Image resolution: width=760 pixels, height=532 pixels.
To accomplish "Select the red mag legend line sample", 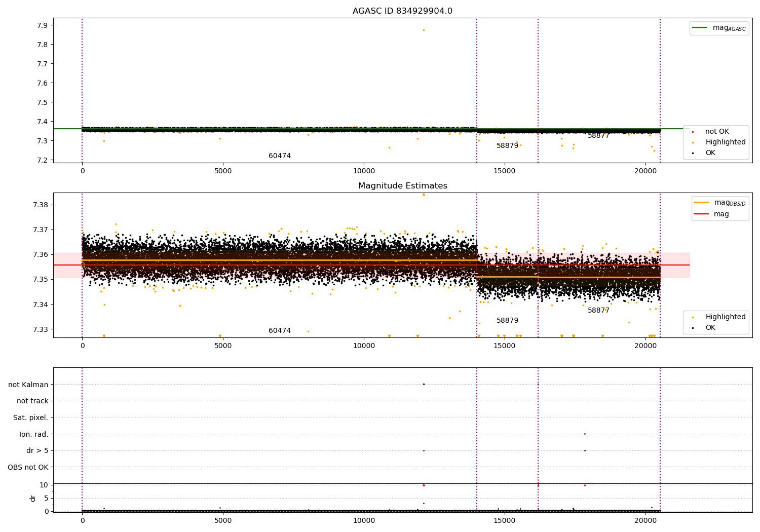I will 702,214.
